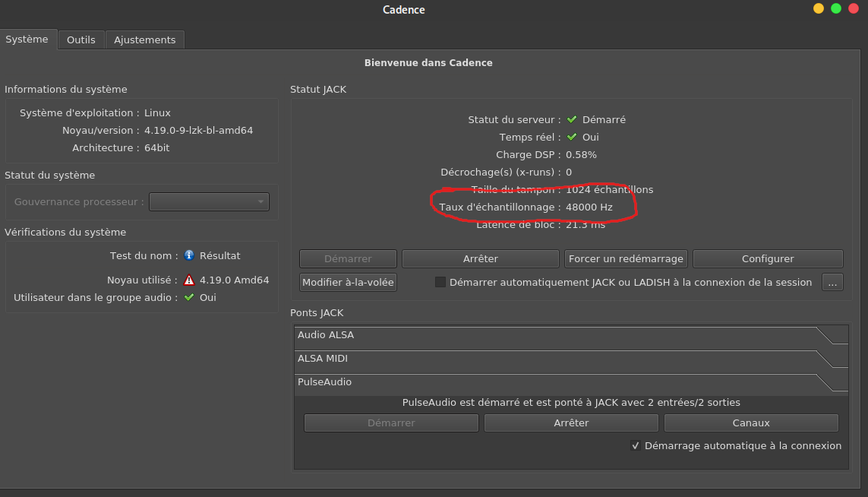
Task: Click the audio group green checkmark icon
Action: (x=189, y=297)
